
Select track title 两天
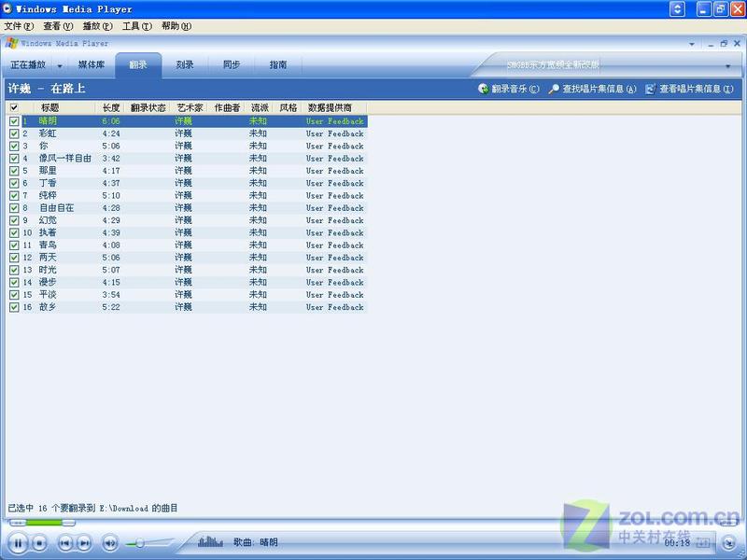point(48,258)
